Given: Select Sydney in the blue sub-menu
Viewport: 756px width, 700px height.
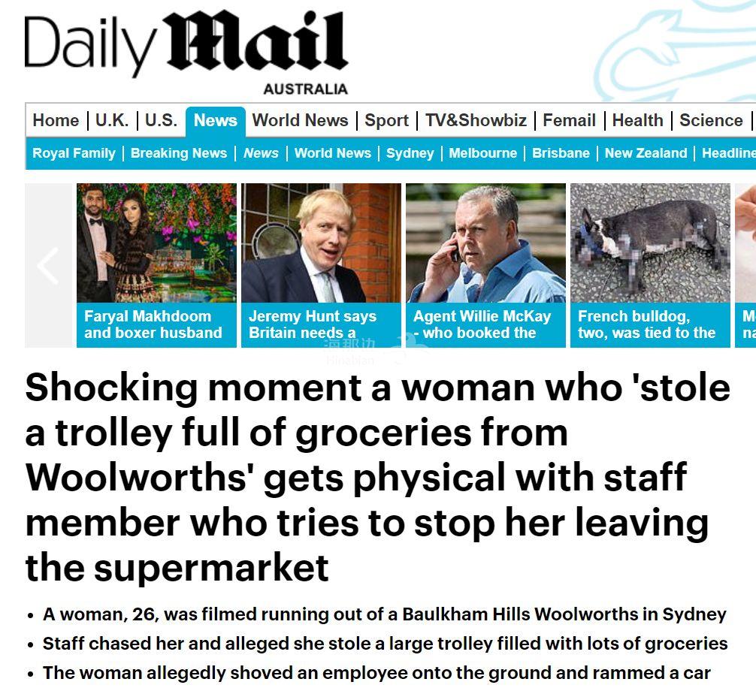Looking at the screenshot, I should click(410, 153).
